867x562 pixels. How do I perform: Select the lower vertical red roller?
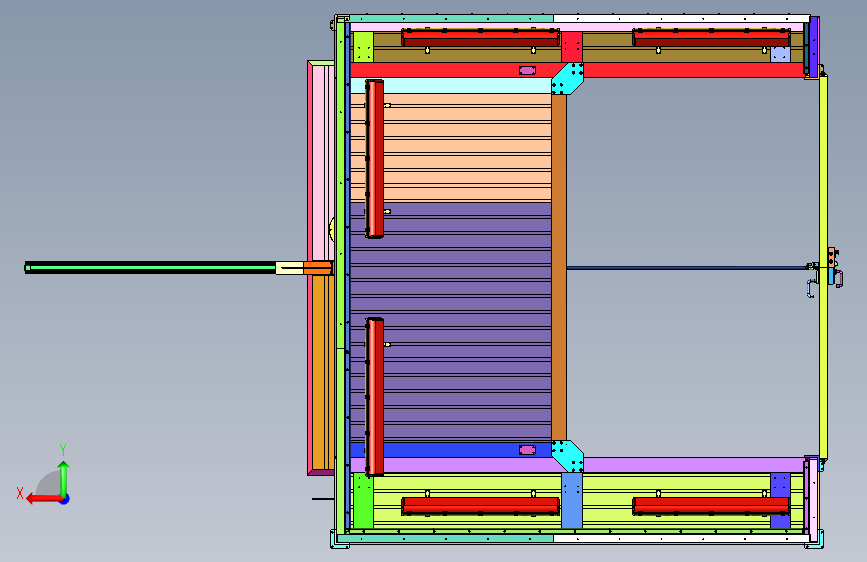[x=374, y=397]
